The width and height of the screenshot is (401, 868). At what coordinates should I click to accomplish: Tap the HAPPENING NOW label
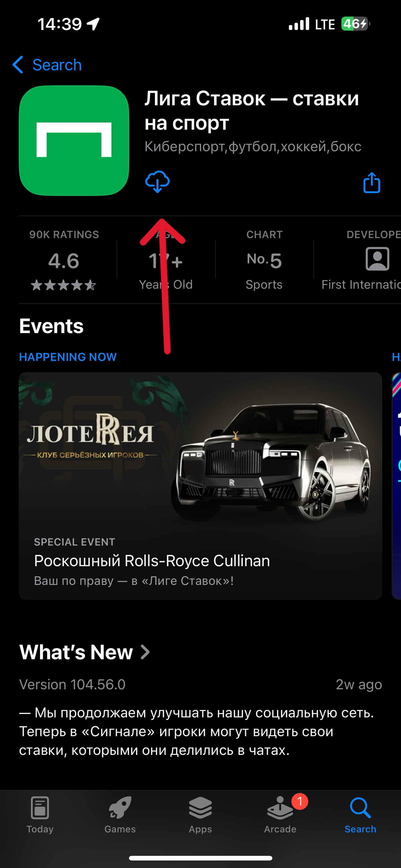tap(68, 357)
